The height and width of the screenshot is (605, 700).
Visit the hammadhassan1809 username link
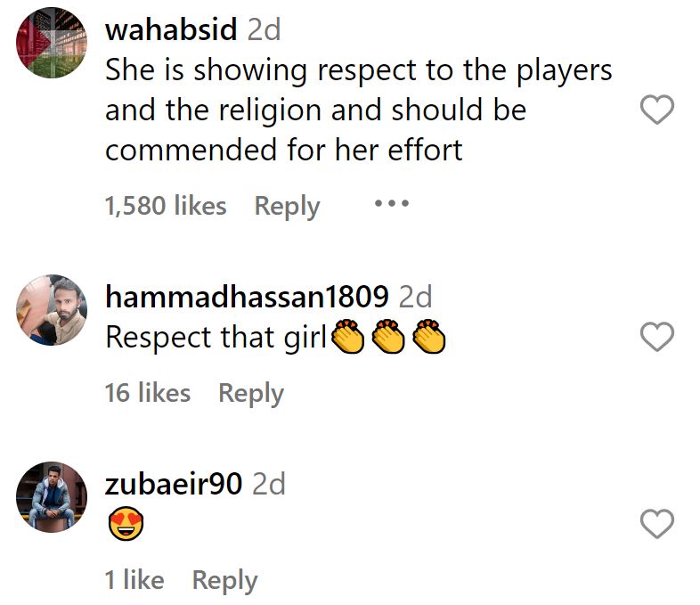coord(247,297)
